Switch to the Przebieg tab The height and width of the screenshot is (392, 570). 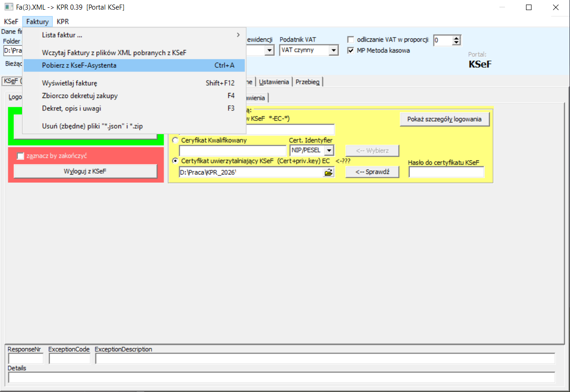(308, 82)
